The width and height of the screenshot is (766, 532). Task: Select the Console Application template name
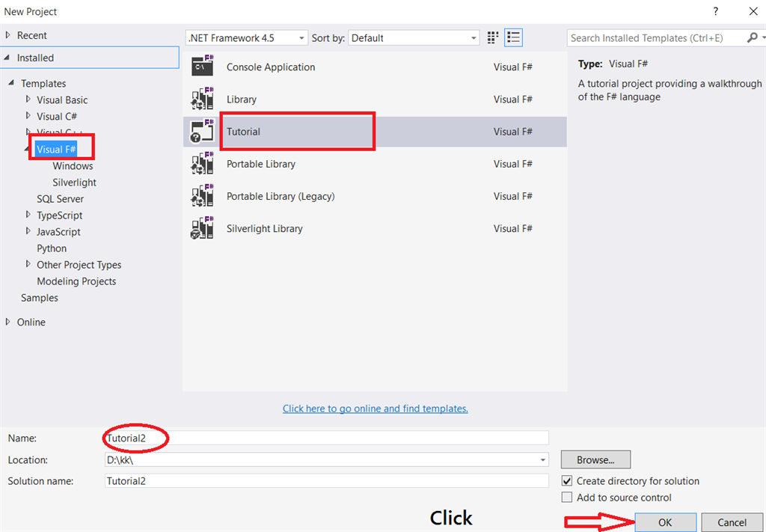click(271, 67)
